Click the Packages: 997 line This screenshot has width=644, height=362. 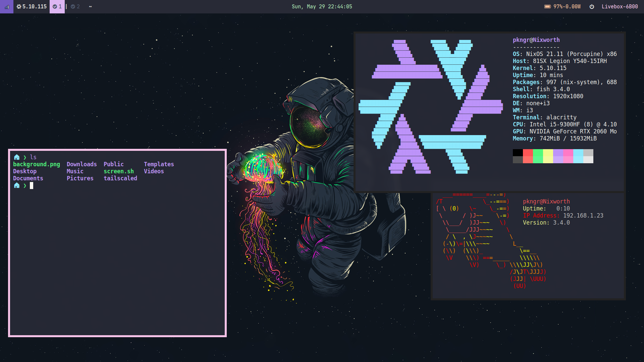click(x=565, y=82)
